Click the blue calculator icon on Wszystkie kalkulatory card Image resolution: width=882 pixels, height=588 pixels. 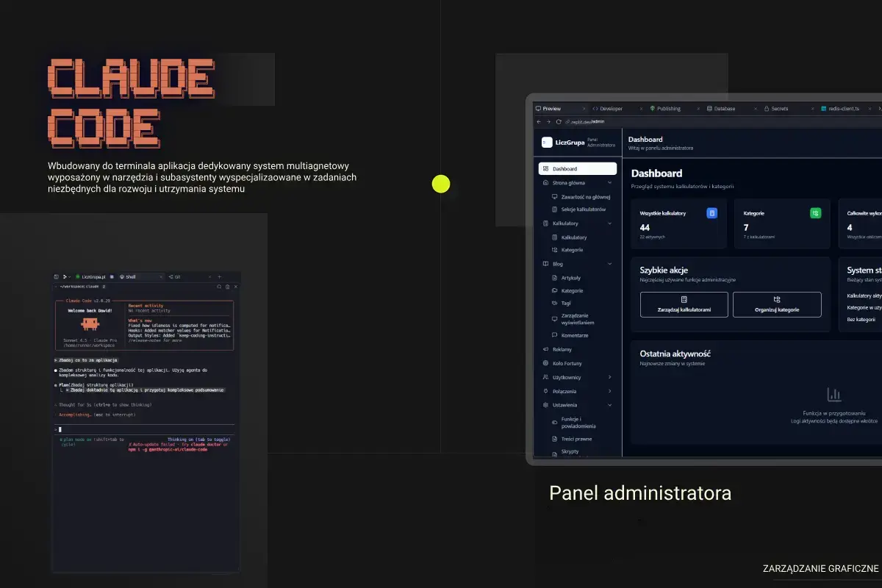click(711, 213)
